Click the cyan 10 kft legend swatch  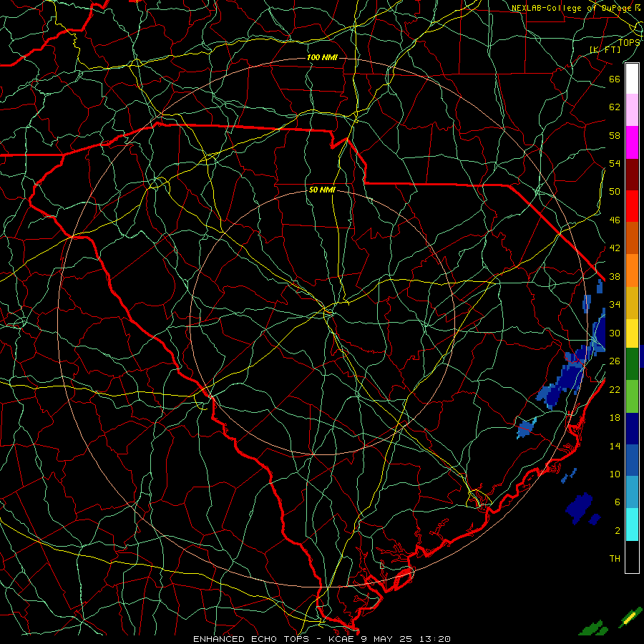(x=632, y=525)
